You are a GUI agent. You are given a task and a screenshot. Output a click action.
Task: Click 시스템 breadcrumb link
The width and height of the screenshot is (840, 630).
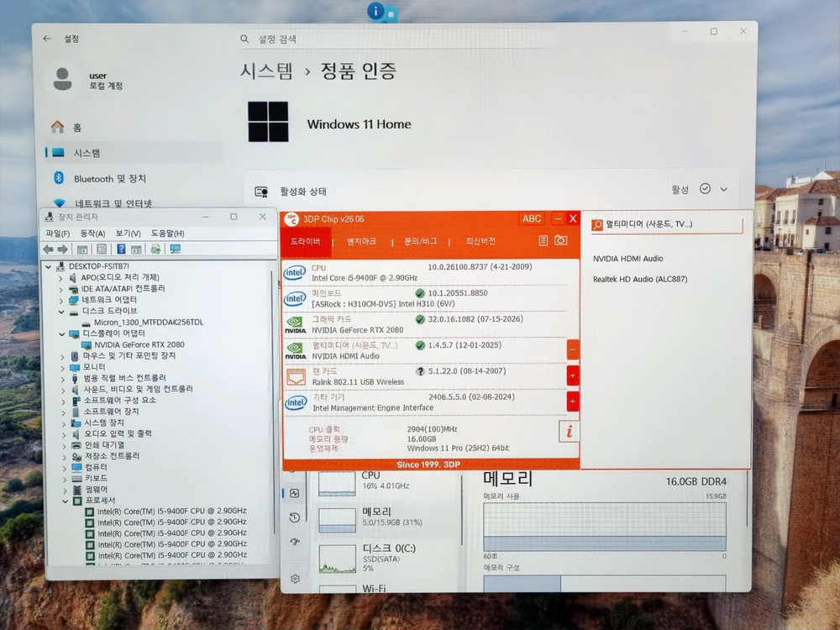click(266, 71)
